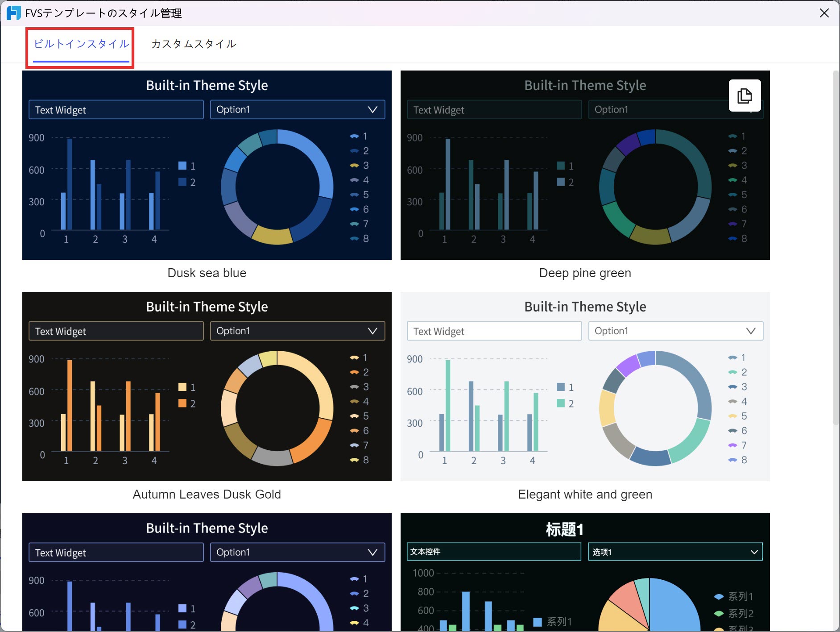Switch to the ビルトインスタイル tab
Screen dimensions: 840x632
coord(81,44)
